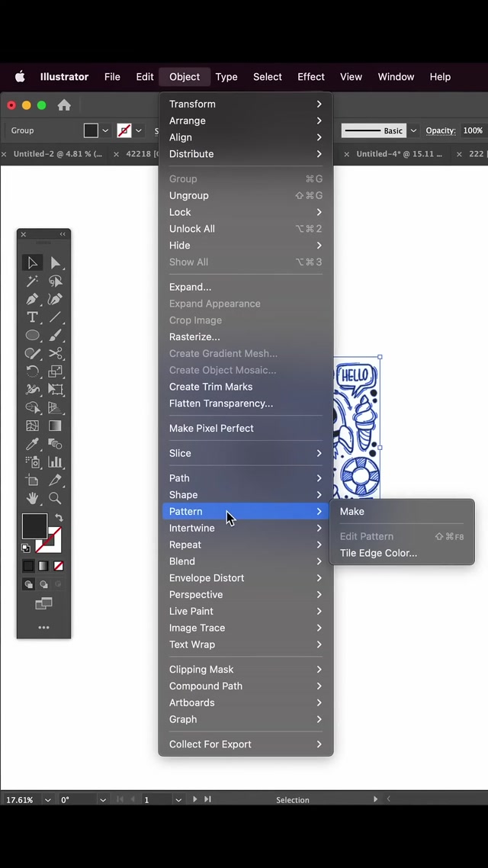Choose the Type tool
Screen dimensions: 488x868
click(x=32, y=317)
